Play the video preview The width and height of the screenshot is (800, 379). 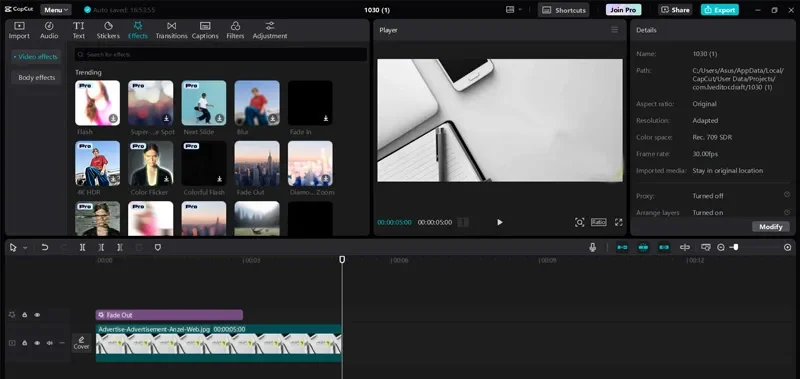tap(499, 222)
